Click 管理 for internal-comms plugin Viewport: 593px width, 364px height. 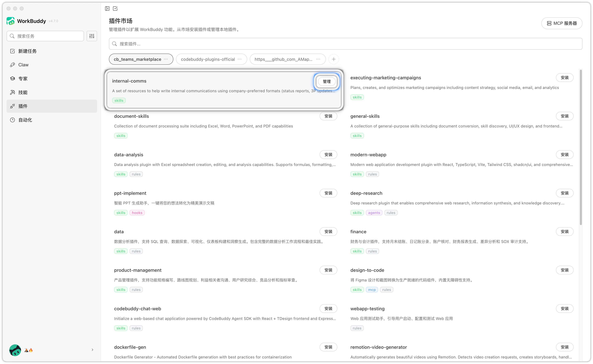pos(327,82)
